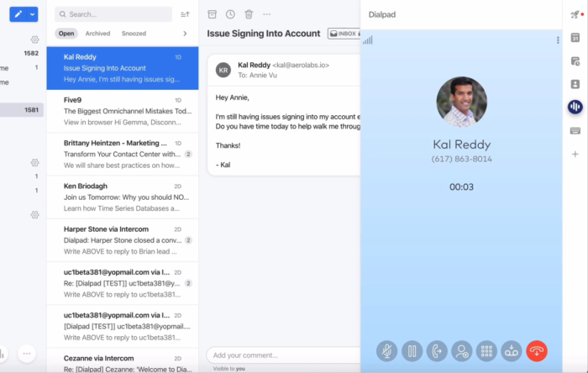Open Ken Briodagh's email
588x373 pixels.
coord(123,197)
